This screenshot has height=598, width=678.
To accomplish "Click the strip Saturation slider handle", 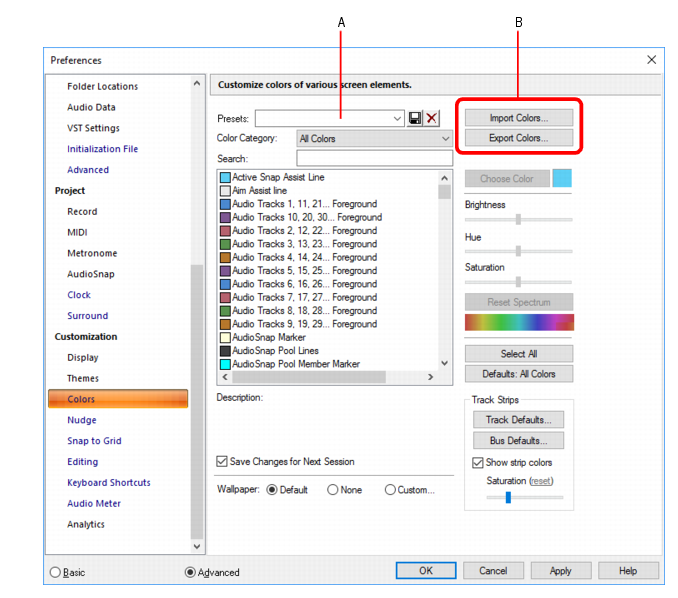I will [x=508, y=497].
